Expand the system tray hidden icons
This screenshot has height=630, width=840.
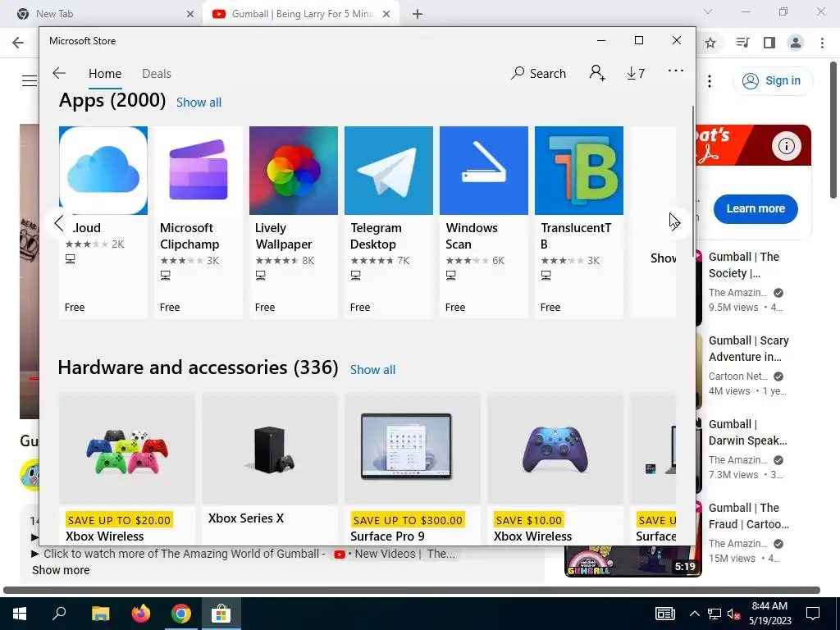(694, 614)
